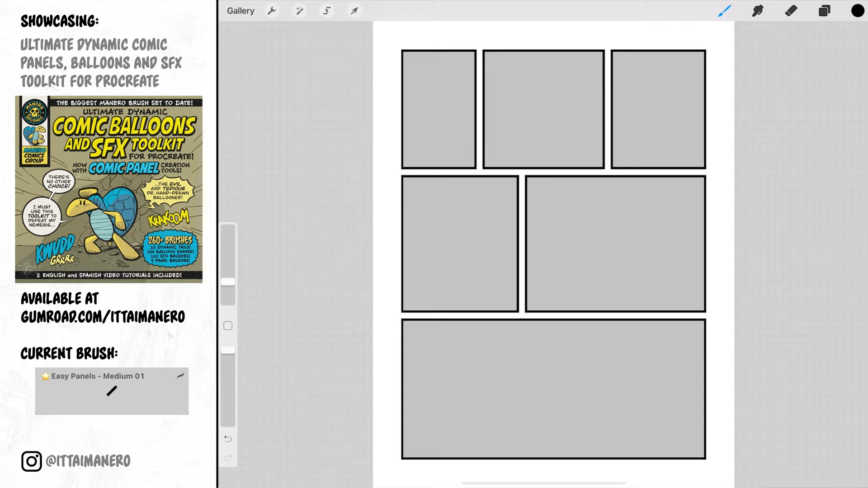868x488 pixels.
Task: Tap the wide bottom comic panel
Action: 553,389
